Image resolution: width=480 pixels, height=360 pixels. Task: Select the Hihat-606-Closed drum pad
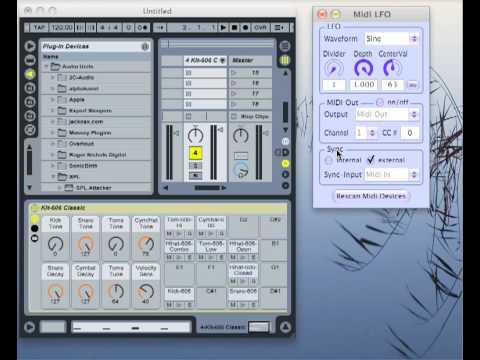click(243, 270)
